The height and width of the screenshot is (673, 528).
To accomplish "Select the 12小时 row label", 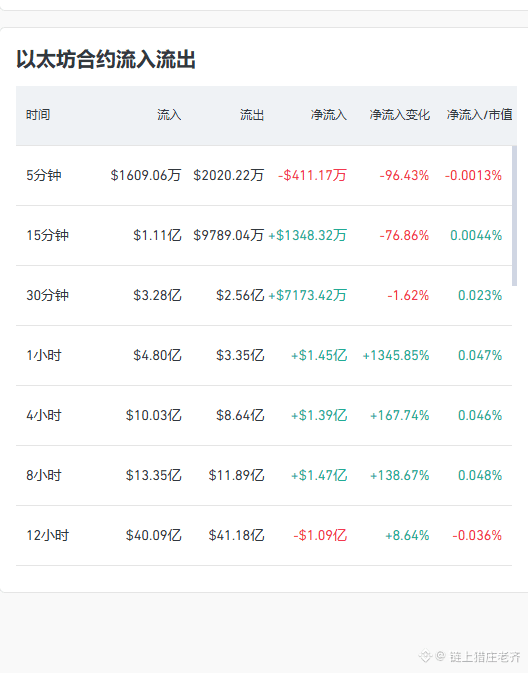I will click(47, 536).
